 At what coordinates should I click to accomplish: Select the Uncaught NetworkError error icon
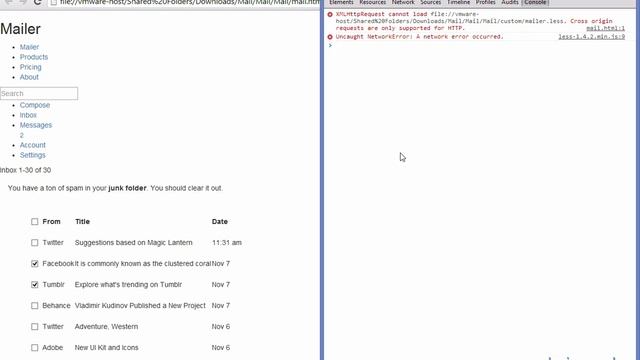(330, 37)
